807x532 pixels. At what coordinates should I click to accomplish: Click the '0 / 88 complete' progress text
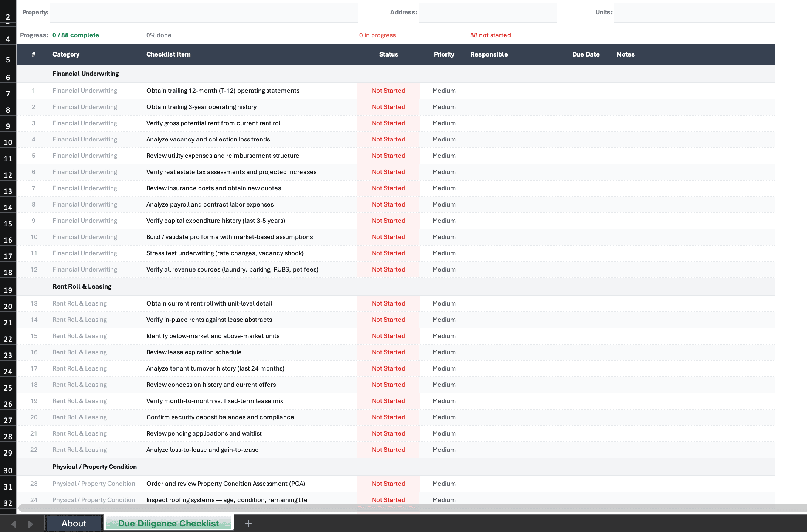click(x=75, y=35)
